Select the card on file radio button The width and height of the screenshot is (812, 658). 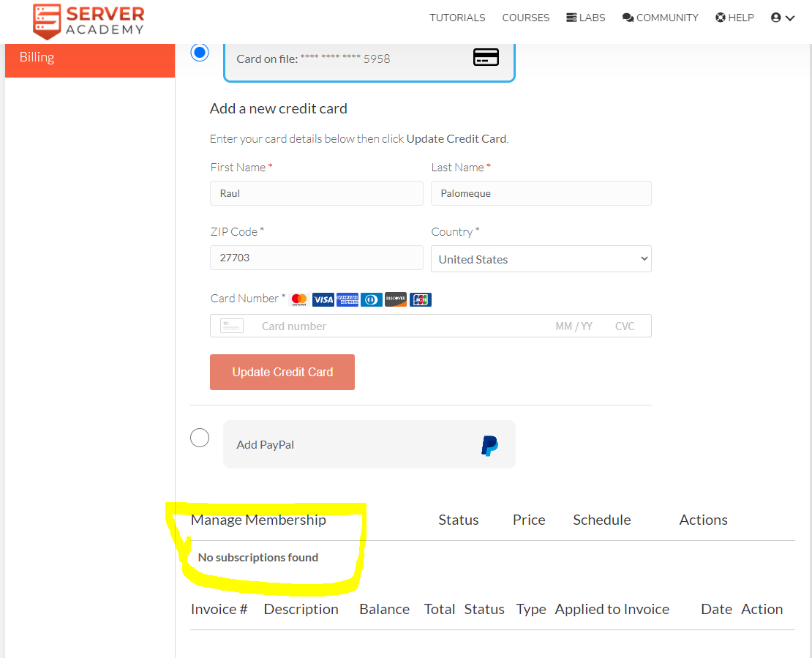[x=200, y=53]
